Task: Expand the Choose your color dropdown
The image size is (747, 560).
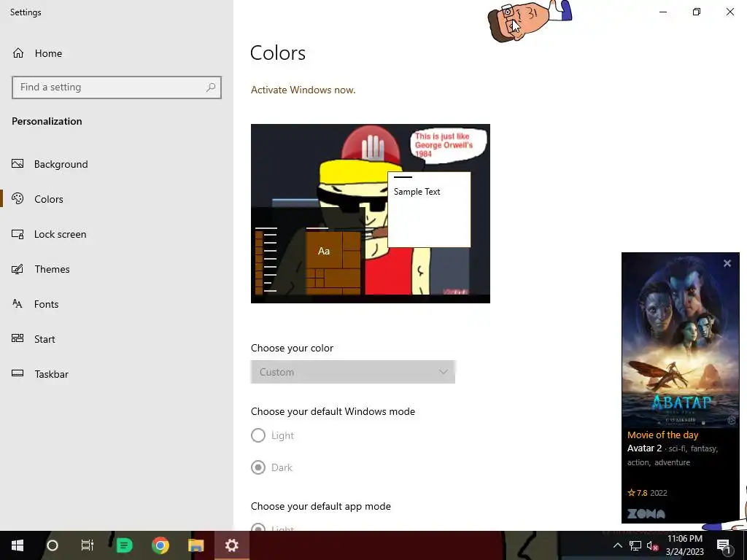Action: click(353, 372)
